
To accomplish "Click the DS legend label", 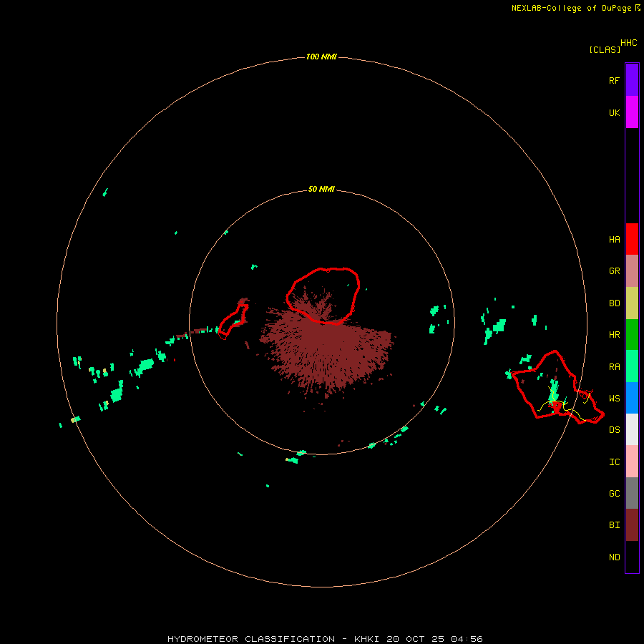I will [614, 429].
